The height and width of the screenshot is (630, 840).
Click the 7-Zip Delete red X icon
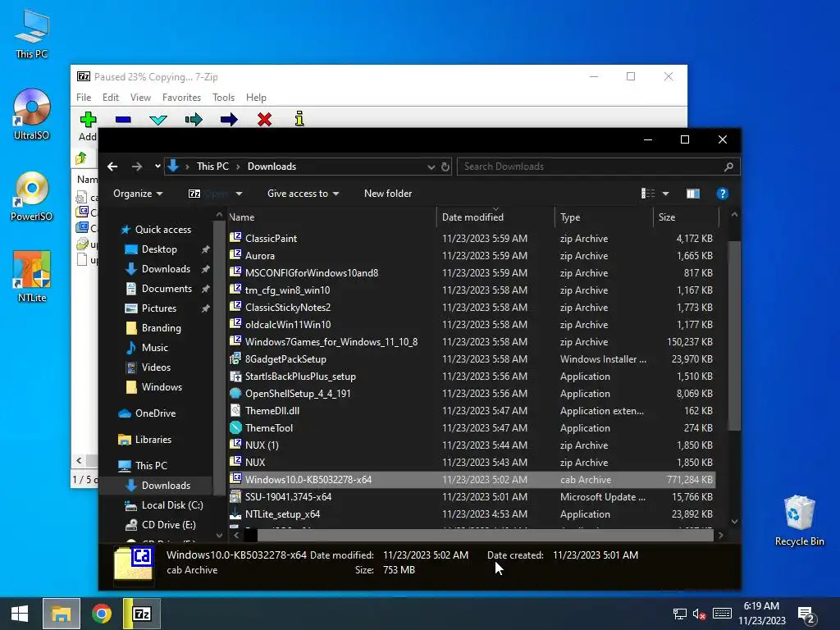[x=264, y=119]
